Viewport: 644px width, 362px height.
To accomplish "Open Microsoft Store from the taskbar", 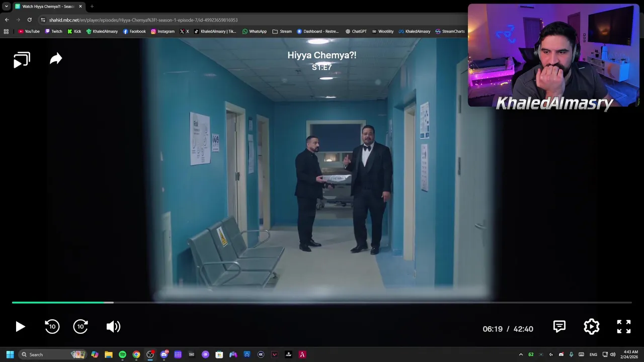I will tap(219, 354).
